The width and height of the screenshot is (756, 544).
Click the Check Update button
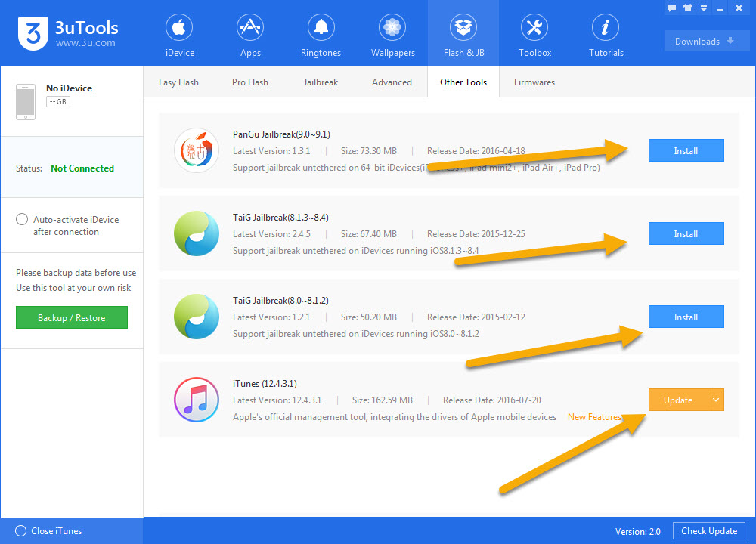point(709,530)
